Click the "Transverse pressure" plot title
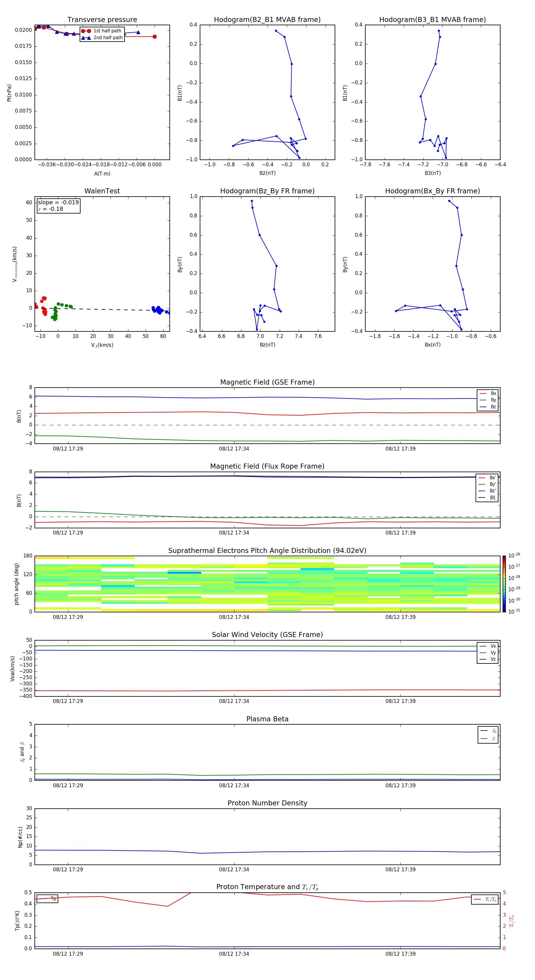The width and height of the screenshot is (535, 980). 102,20
